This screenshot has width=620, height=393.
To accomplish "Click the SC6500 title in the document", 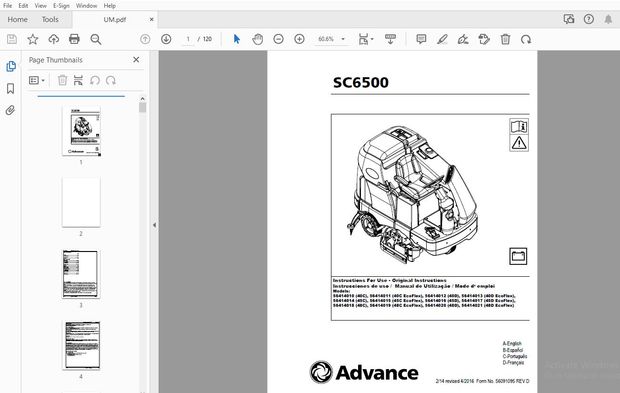I will click(361, 82).
